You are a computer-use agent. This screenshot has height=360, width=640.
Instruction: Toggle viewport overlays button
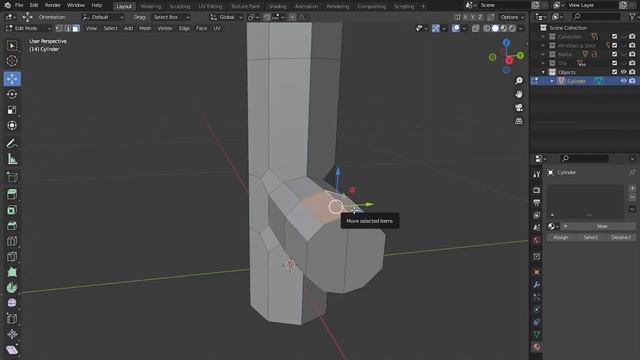point(456,28)
